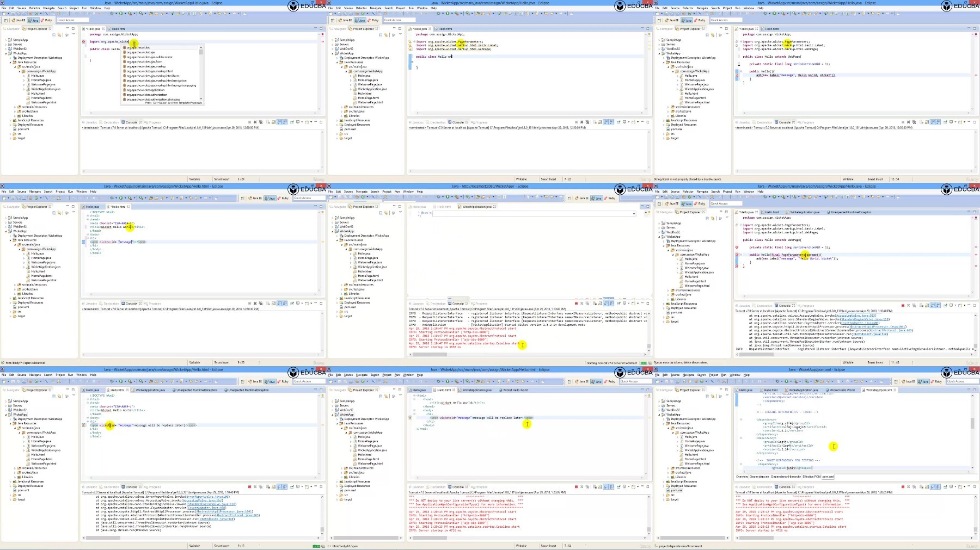This screenshot has height=550, width=980.
Task: Click the content-assist popup's vertical scrollbar
Action: [201, 72]
